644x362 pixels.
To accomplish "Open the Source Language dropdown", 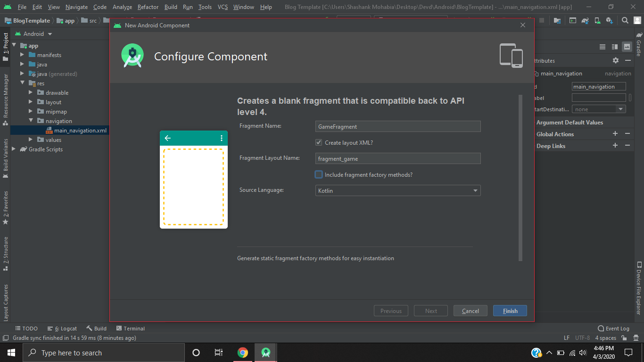I will click(x=476, y=190).
